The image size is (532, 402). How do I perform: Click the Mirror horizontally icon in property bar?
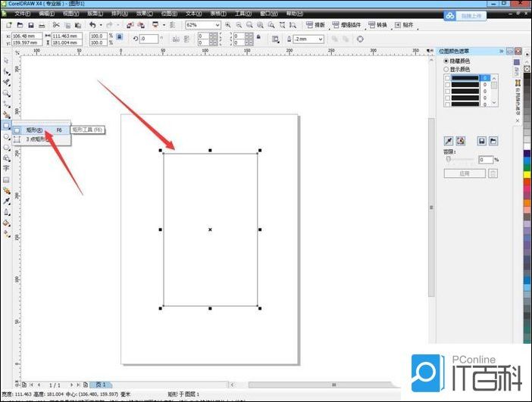[x=176, y=39]
